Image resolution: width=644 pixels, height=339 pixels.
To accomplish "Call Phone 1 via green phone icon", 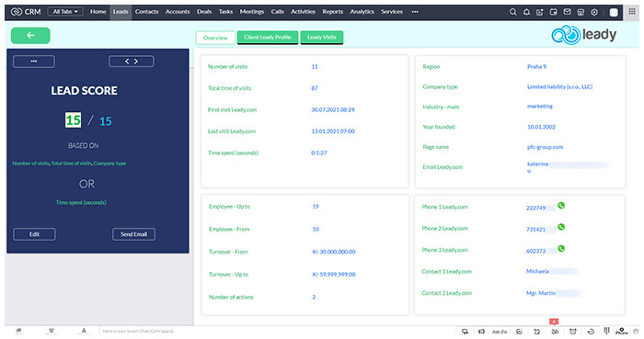I will pos(561,206).
